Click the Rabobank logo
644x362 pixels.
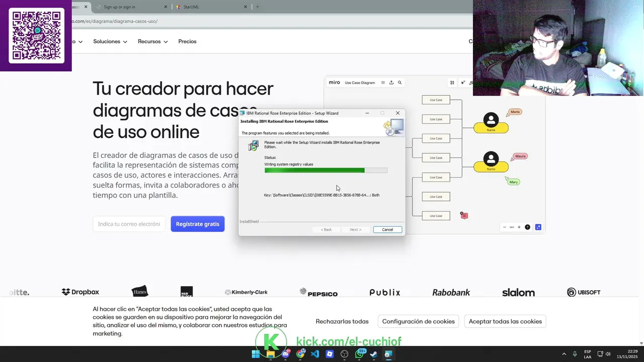451,292
